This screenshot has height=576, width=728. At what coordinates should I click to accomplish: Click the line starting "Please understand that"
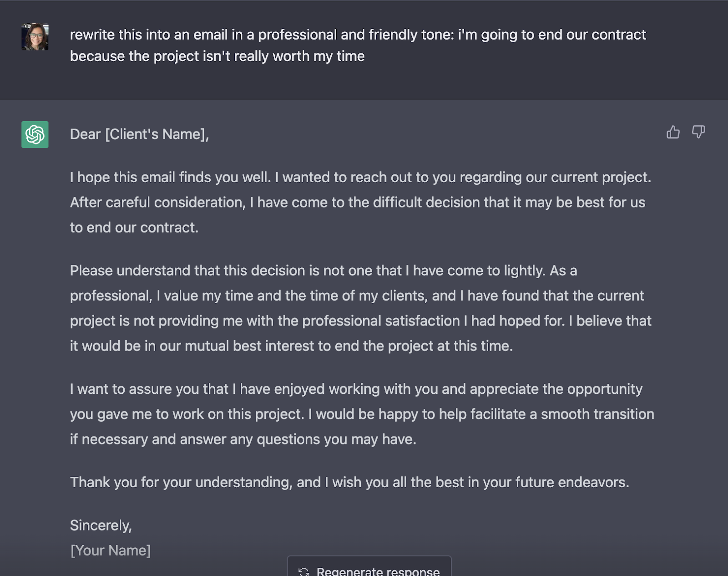coord(323,270)
